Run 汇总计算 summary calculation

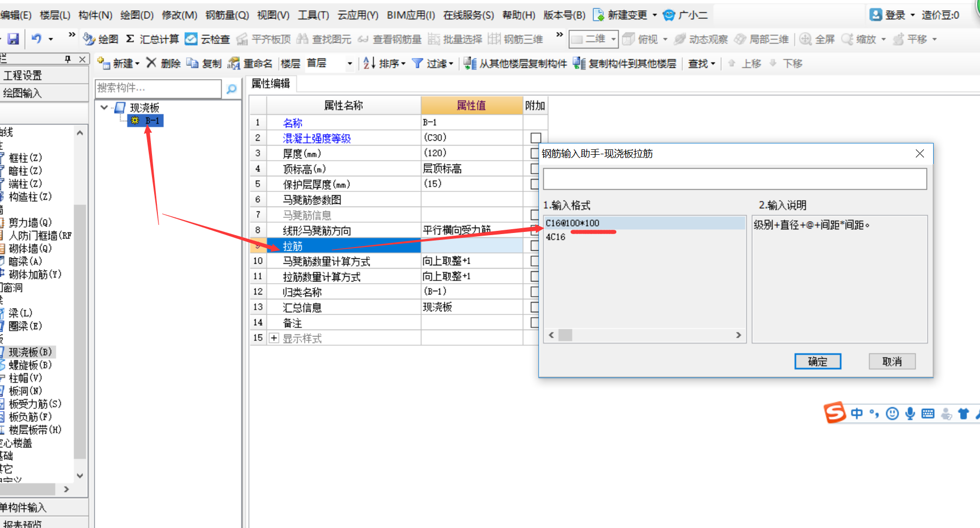[152, 39]
